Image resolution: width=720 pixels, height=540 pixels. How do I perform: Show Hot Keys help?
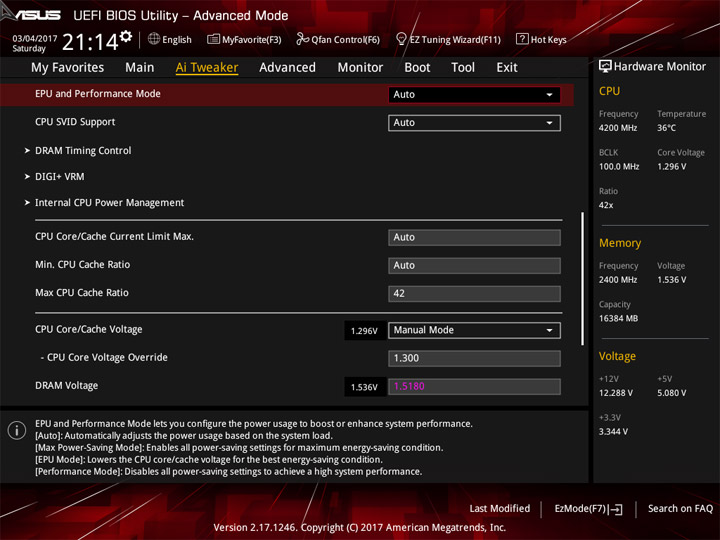point(541,39)
